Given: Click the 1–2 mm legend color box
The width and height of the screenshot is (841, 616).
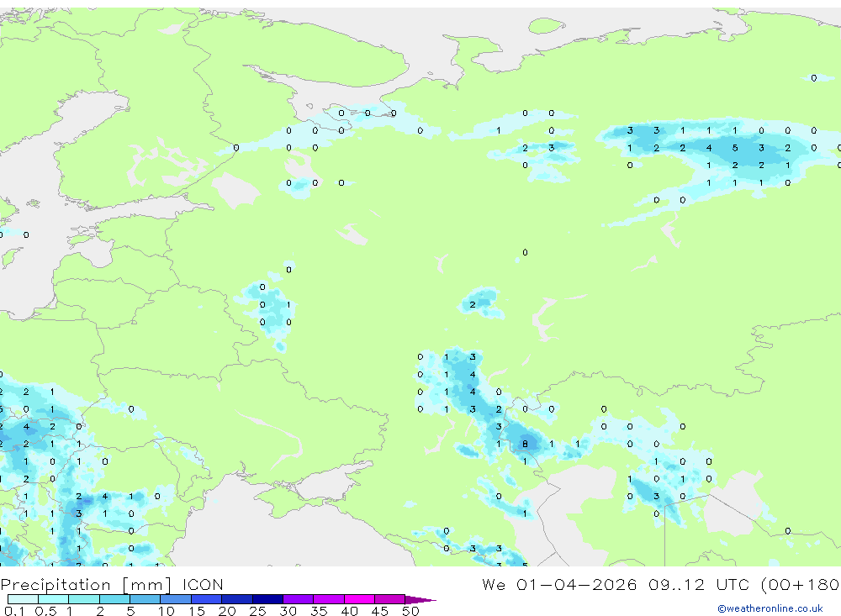Looking at the screenshot, I should pyautogui.click(x=84, y=599).
